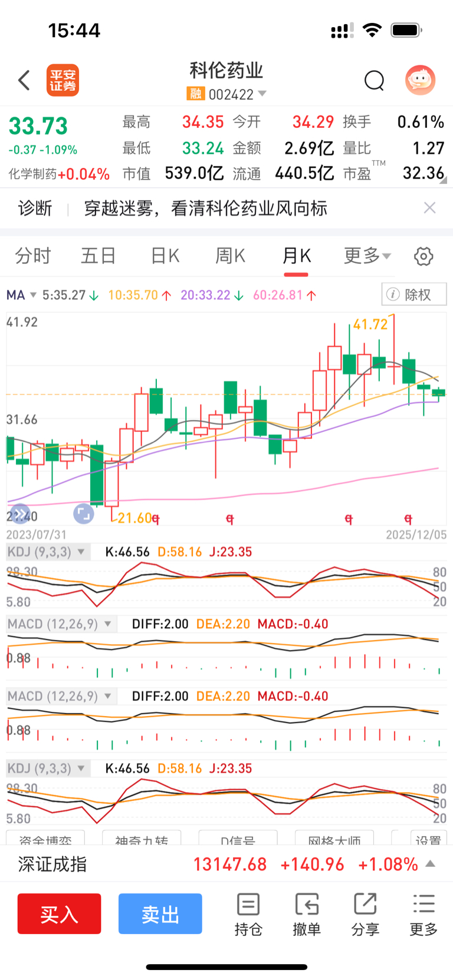Dismiss the 诊断 banner with X
The image size is (453, 980).
click(x=429, y=207)
